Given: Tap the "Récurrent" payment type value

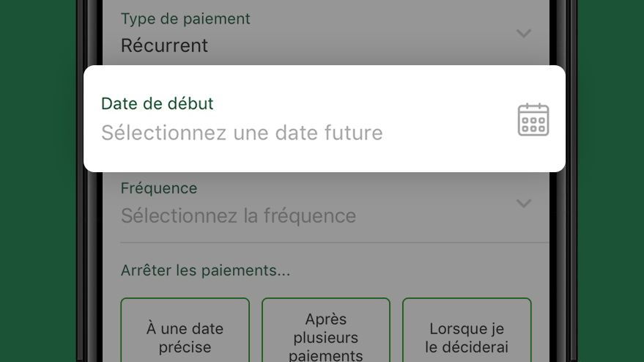Looking at the screenshot, I should [x=164, y=45].
